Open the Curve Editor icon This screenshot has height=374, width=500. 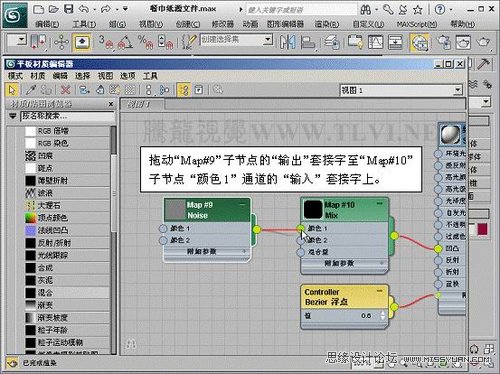click(375, 42)
